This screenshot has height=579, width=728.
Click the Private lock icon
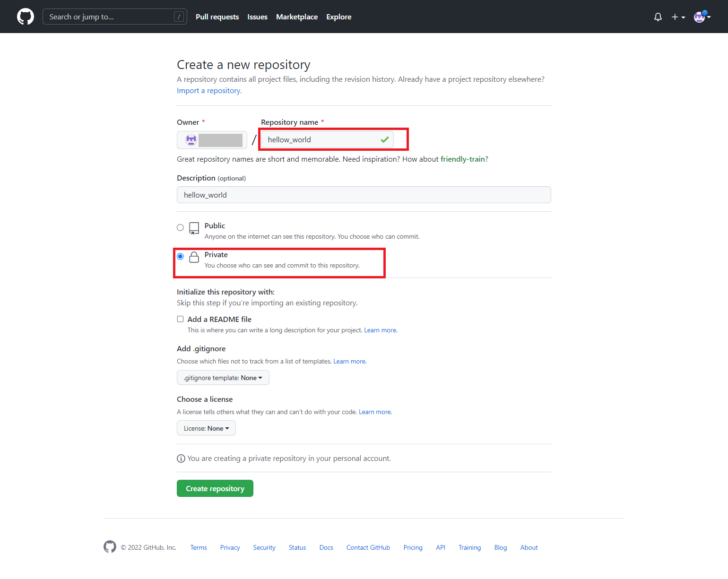pyautogui.click(x=194, y=257)
